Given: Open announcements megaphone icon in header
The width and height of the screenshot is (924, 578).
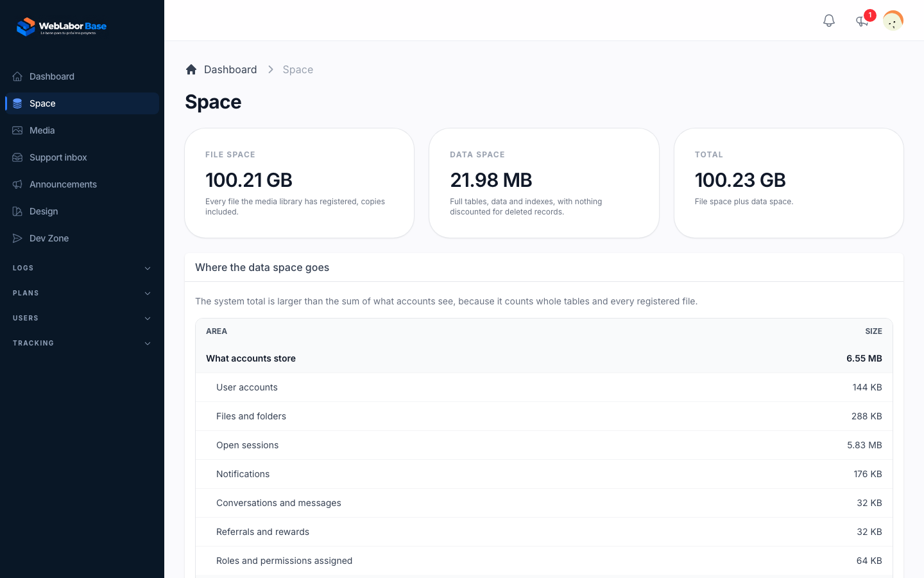Looking at the screenshot, I should click(862, 21).
